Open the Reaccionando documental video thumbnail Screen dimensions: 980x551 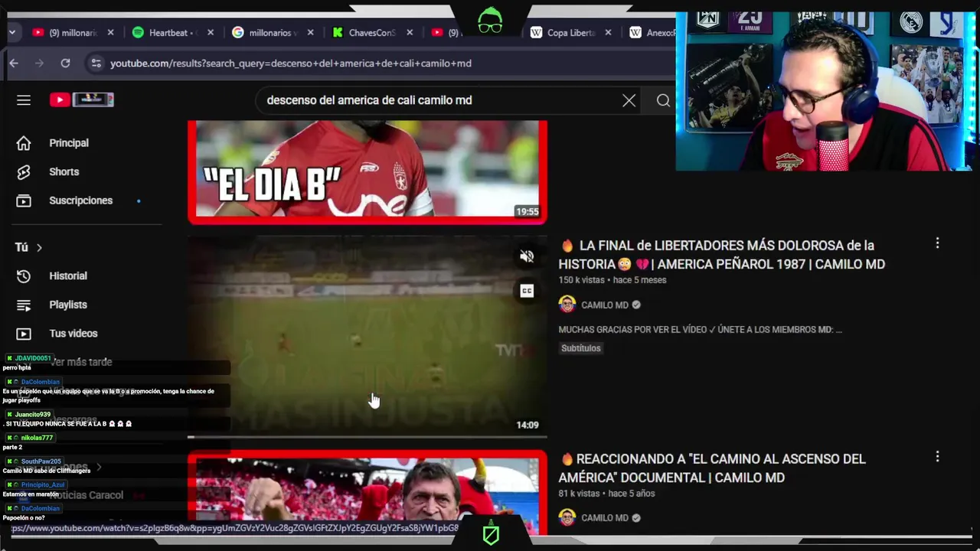coord(367,494)
